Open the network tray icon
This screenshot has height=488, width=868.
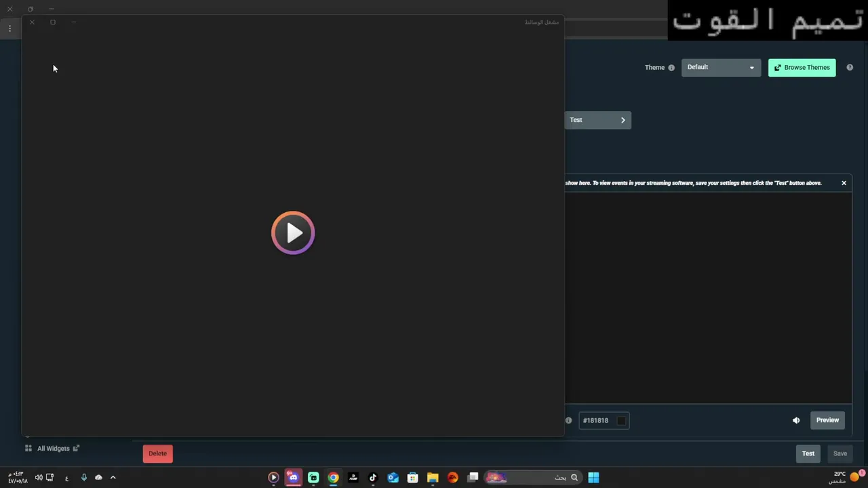[x=50, y=478]
